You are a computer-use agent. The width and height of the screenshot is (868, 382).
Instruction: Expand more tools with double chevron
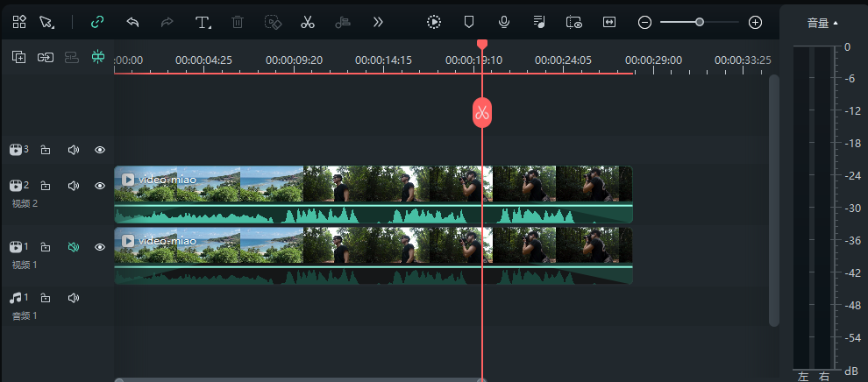[x=378, y=22]
